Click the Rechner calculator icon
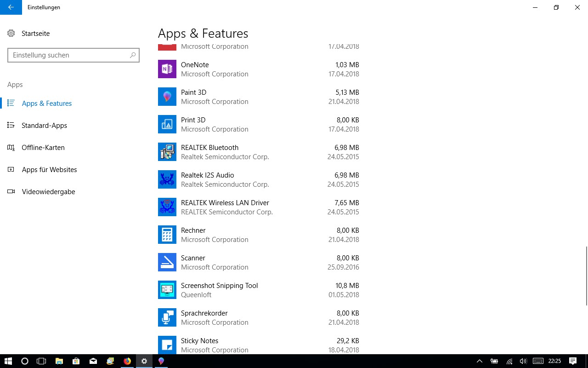The image size is (588, 368). pos(167,235)
